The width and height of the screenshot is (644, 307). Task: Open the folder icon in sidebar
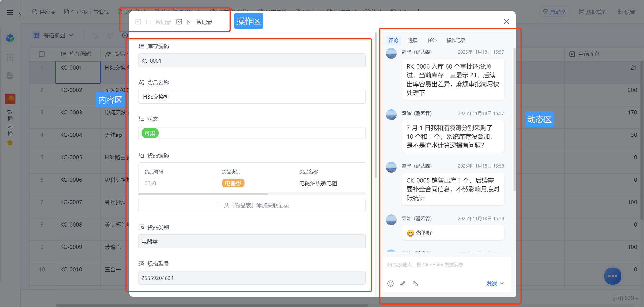[x=10, y=76]
